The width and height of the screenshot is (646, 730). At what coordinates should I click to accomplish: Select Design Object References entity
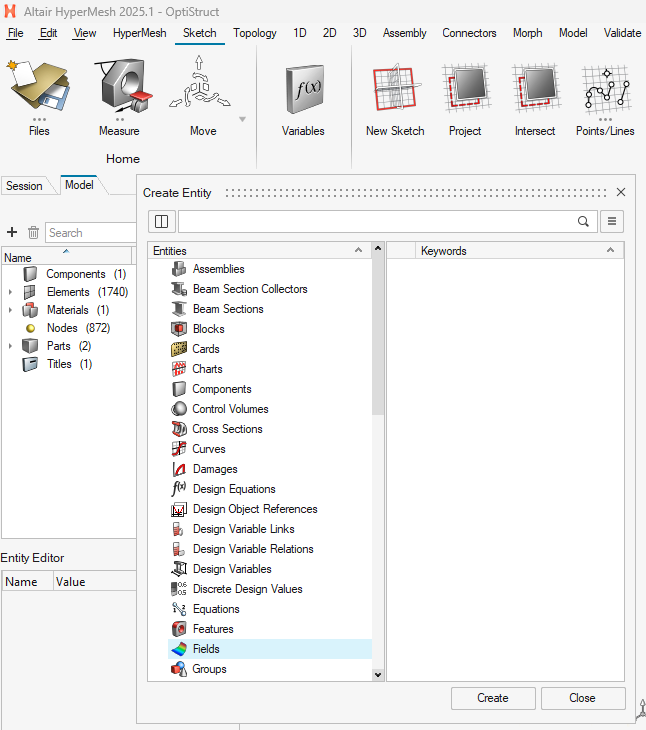point(255,509)
